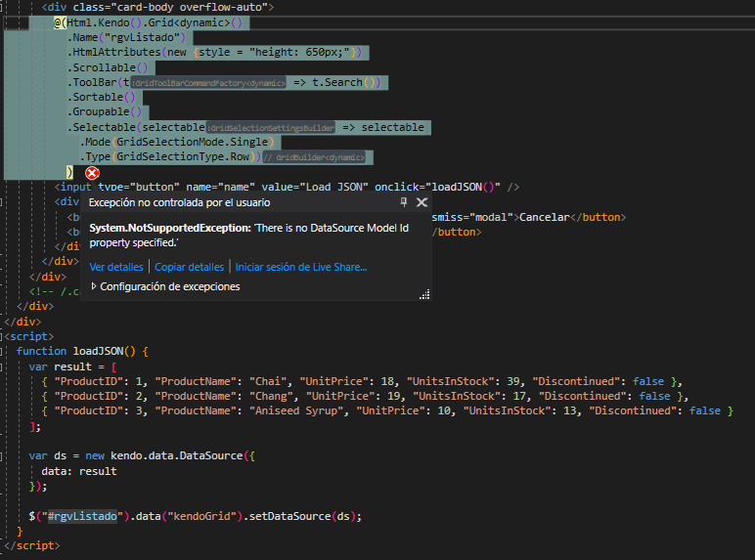The height and width of the screenshot is (560, 755).
Task: Open the 'Ver detalles' link
Action: (116, 267)
